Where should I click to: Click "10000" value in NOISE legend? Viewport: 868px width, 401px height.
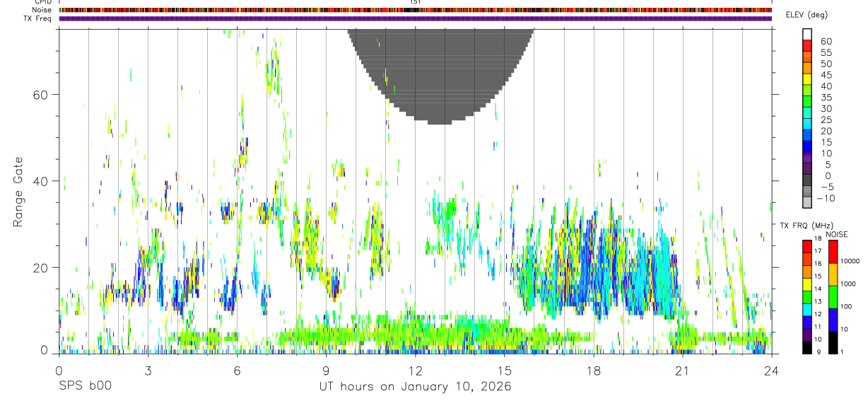click(x=849, y=262)
